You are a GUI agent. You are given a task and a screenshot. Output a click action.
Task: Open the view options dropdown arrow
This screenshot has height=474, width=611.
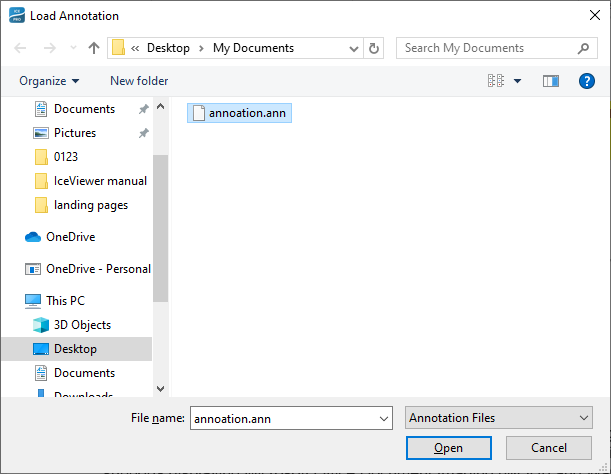click(517, 81)
